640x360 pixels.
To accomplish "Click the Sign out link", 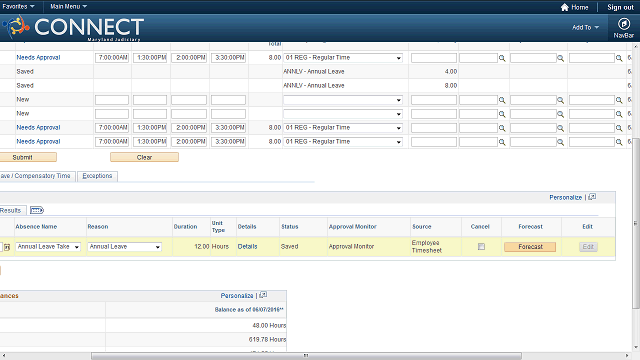I will (620, 7).
